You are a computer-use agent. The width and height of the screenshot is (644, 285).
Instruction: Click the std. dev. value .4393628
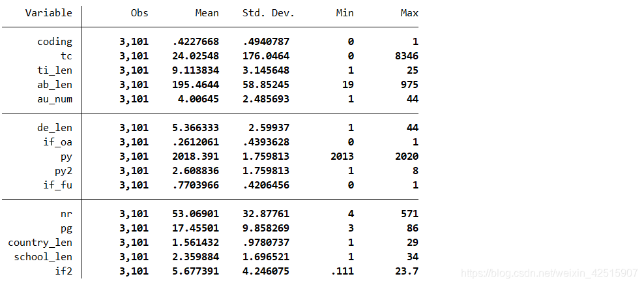pyautogui.click(x=266, y=142)
